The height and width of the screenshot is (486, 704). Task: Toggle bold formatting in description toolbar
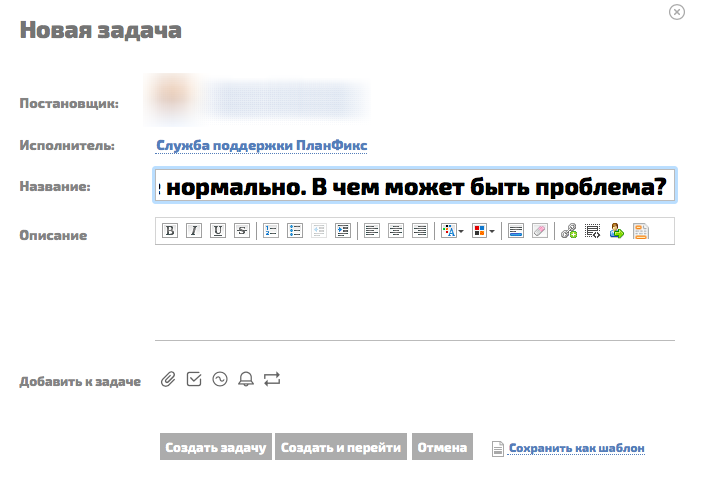170,231
